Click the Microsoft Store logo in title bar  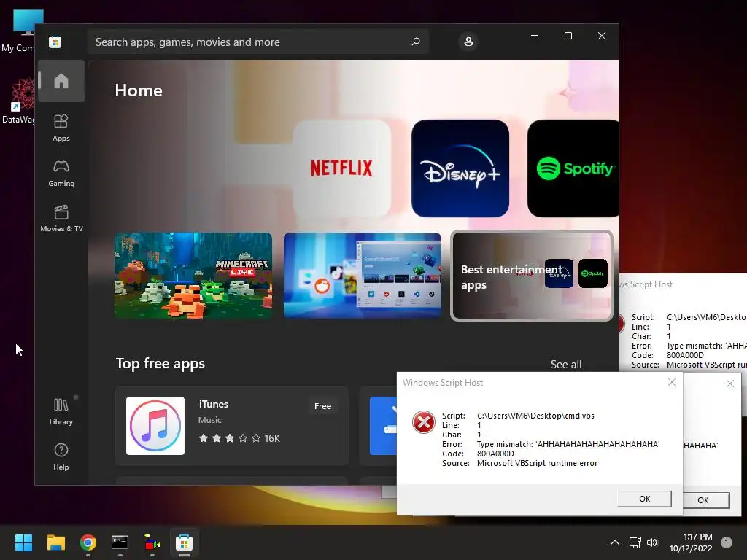(55, 42)
